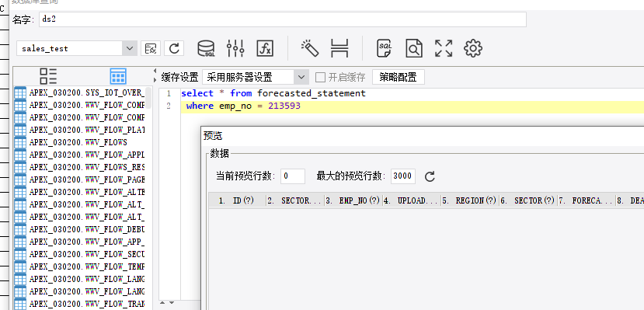The width and height of the screenshot is (644, 310).
Task: Select table APEX_030200.WWV_FLOW_SECU
Action: click(80, 254)
